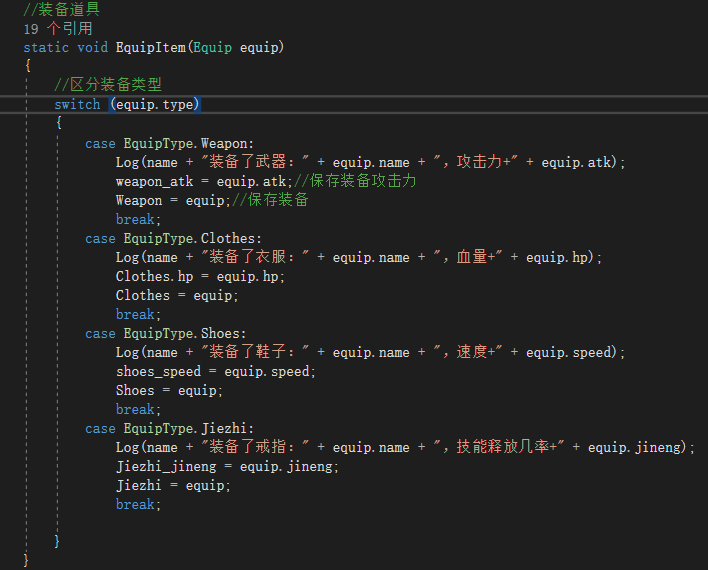
Task: Click equip.speed inside the Shoes Log call
Action: click(568, 352)
